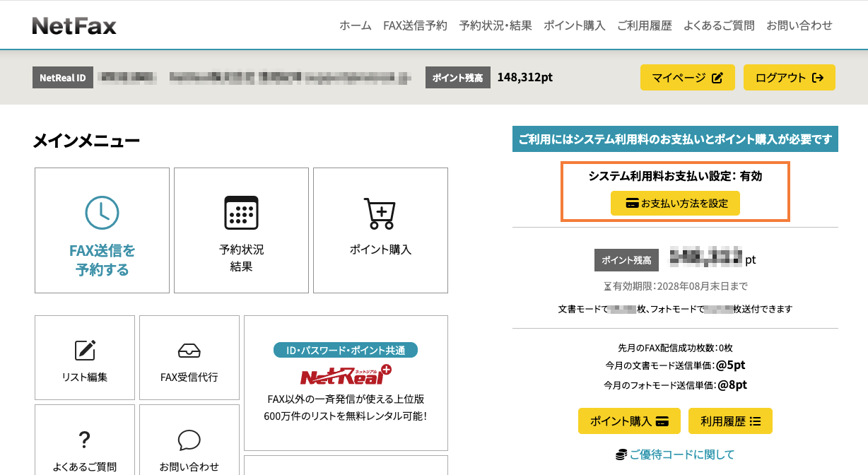Screen dimensions: 868x475
Task: Click the question mark icon tile
Action: pos(85,439)
